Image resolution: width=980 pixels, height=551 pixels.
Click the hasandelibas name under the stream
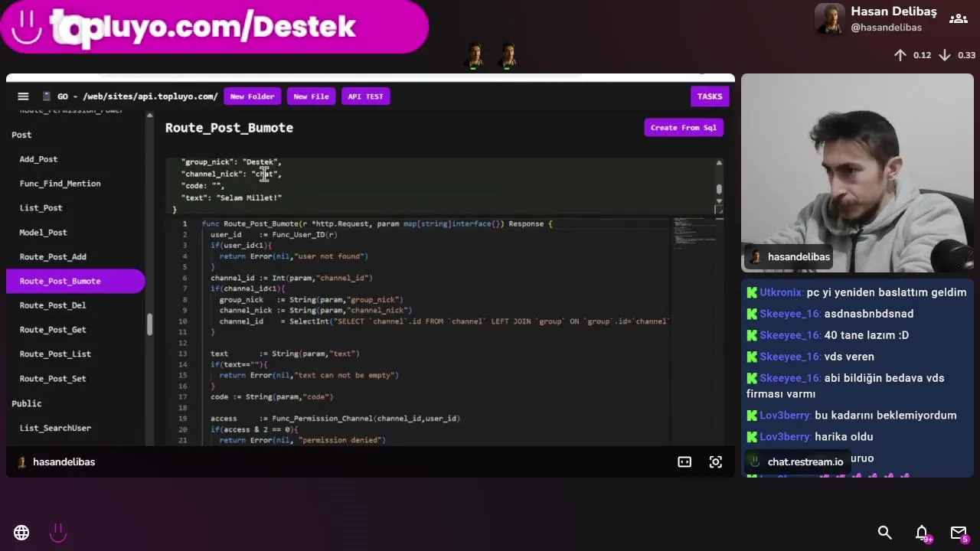coord(64,462)
